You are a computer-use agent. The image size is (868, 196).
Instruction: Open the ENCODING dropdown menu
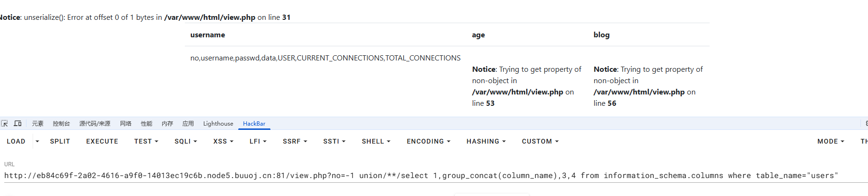click(428, 141)
